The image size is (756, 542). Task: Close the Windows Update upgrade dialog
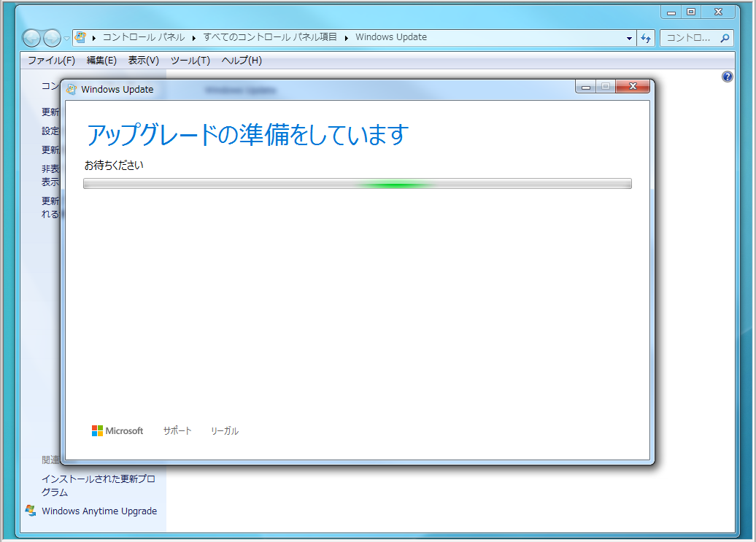(x=633, y=87)
